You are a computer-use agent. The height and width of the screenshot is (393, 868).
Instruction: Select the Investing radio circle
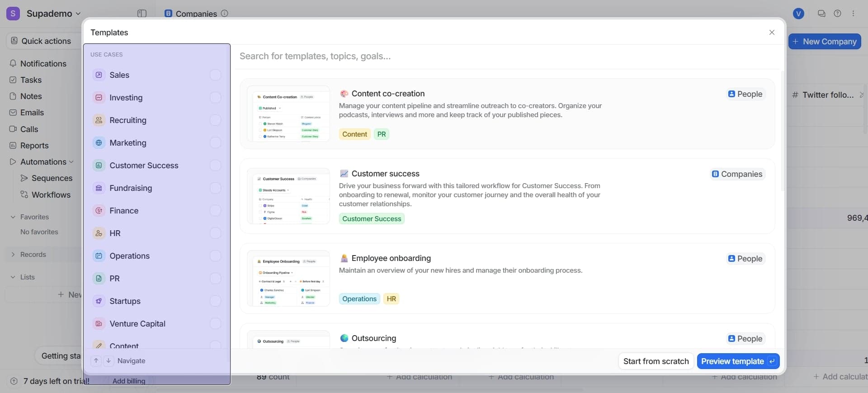pos(215,98)
